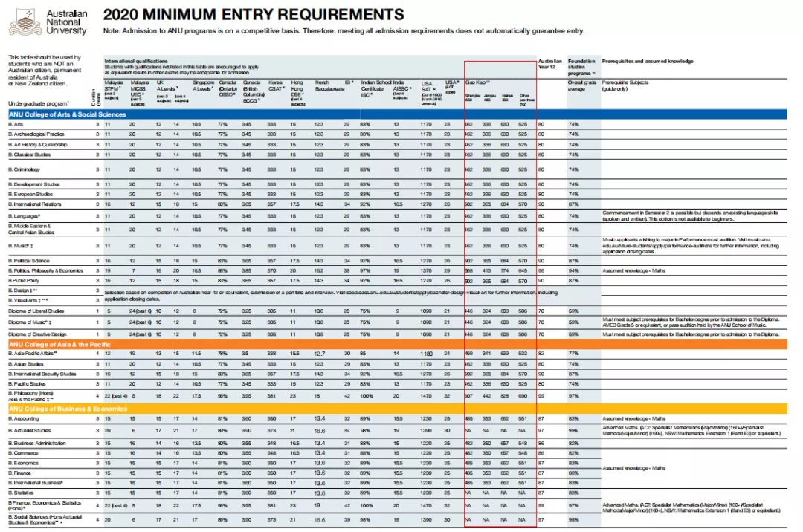Click 'Prerequisites and assumed knowledge' column header

point(648,62)
